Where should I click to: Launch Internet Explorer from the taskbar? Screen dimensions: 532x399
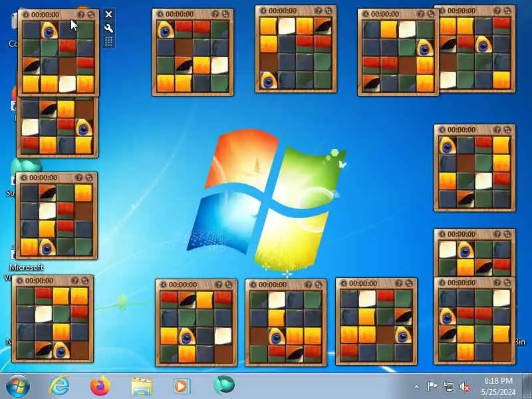coord(59,386)
